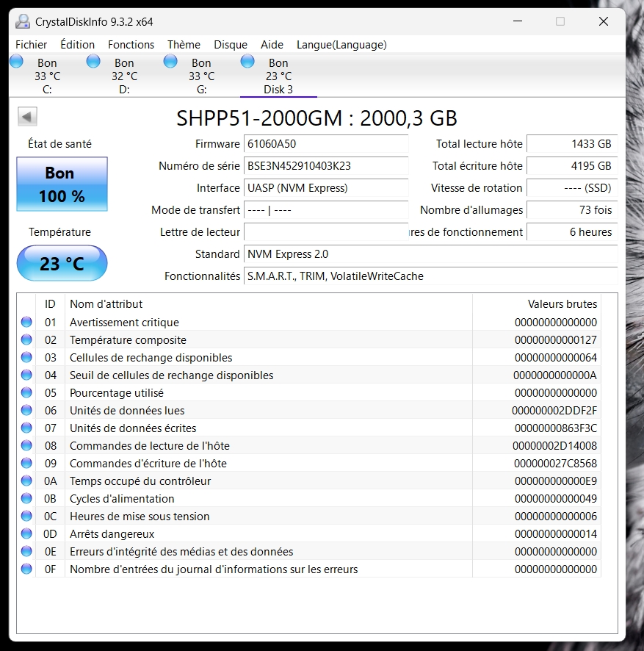This screenshot has width=644, height=651.
Task: Click the previous disk arrow button
Action: (27, 117)
